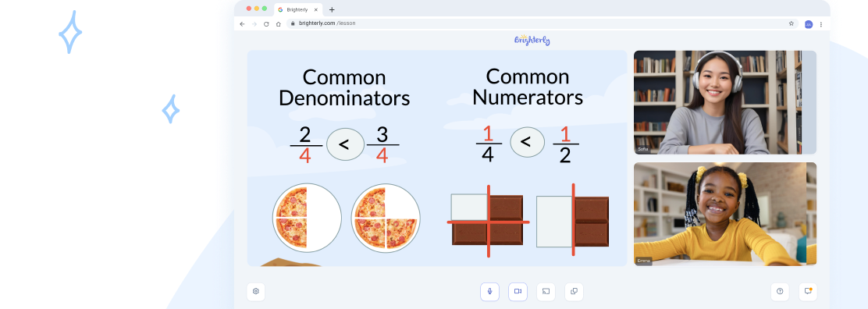The height and width of the screenshot is (309, 868).
Task: Close the Brighterly tab
Action: (x=316, y=10)
